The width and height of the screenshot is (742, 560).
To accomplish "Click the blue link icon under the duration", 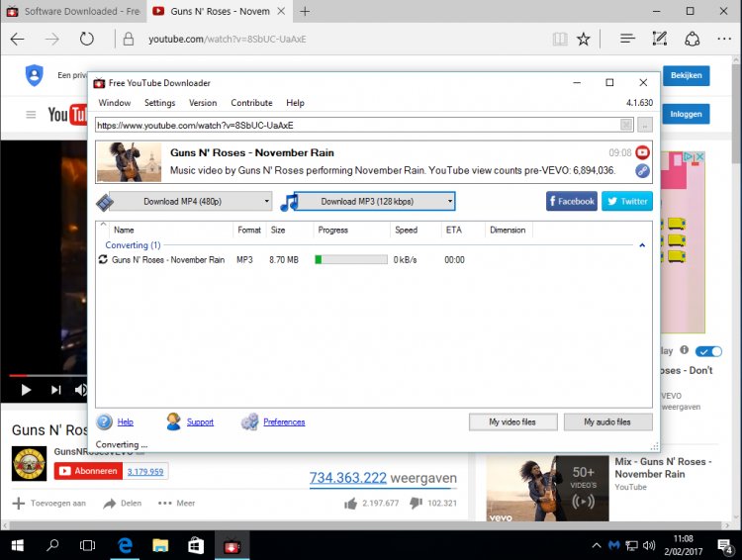I will [642, 170].
